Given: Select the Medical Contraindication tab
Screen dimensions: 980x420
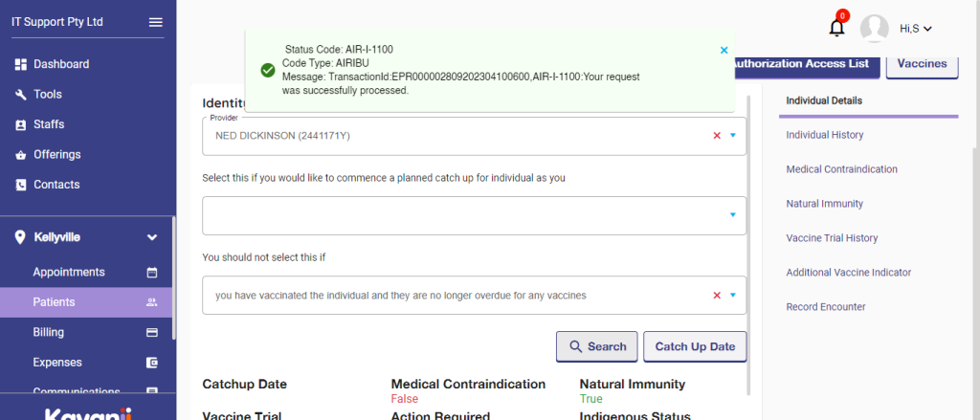Looking at the screenshot, I should [x=841, y=169].
